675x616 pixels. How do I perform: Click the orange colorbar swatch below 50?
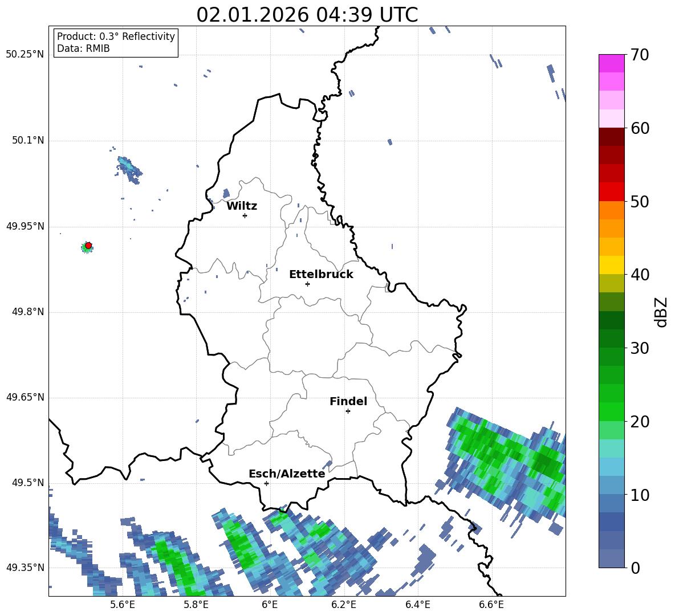611,210
